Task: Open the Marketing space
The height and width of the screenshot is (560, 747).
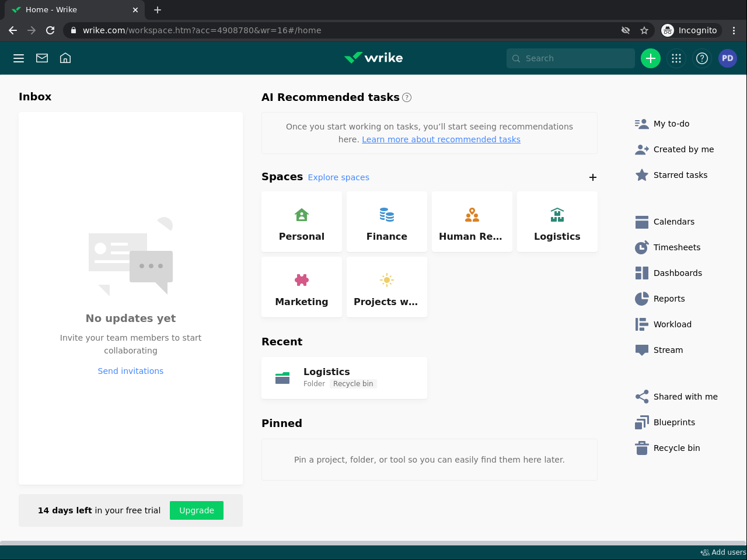Action: [302, 287]
